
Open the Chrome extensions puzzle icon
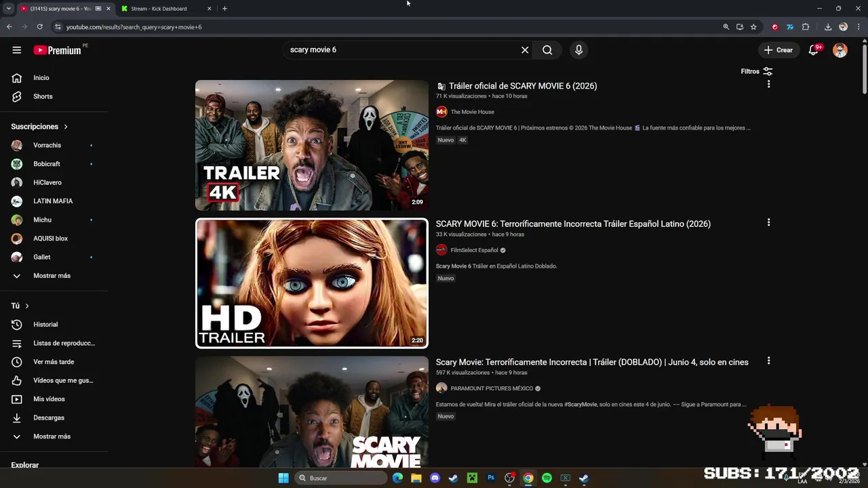pyautogui.click(x=806, y=27)
